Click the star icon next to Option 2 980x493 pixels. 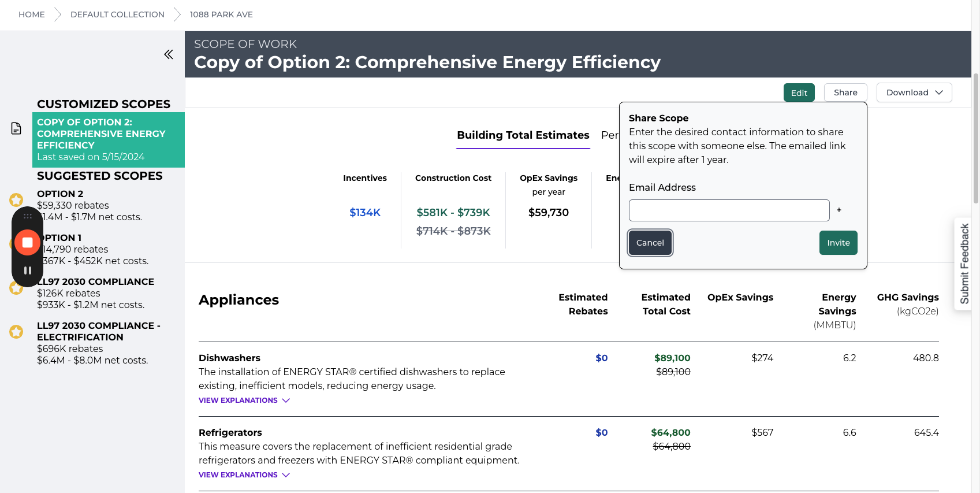tap(16, 200)
